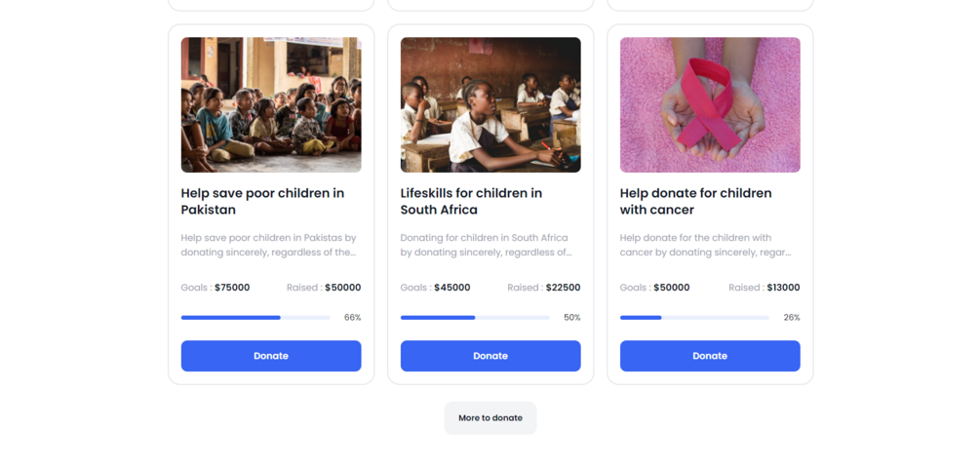This screenshot has height=470, width=980.
Task: Select the pink ribbon image
Action: tap(710, 105)
